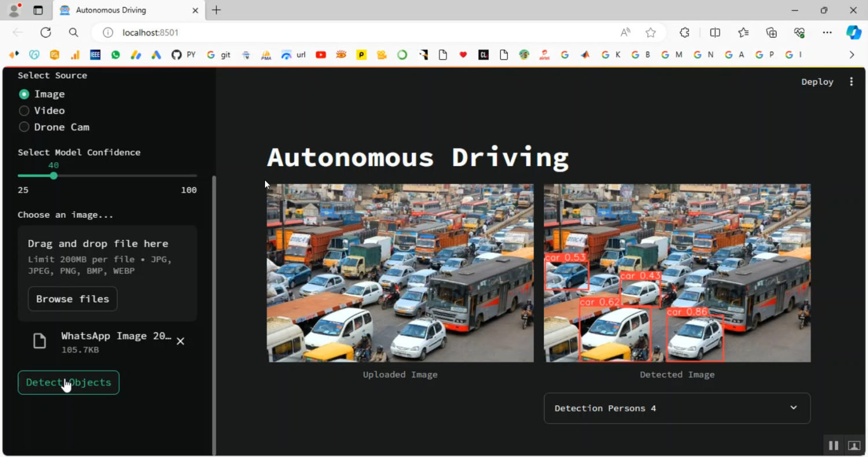Open the Streamlit three-dot main menu
This screenshot has width=868, height=457.
(x=851, y=82)
